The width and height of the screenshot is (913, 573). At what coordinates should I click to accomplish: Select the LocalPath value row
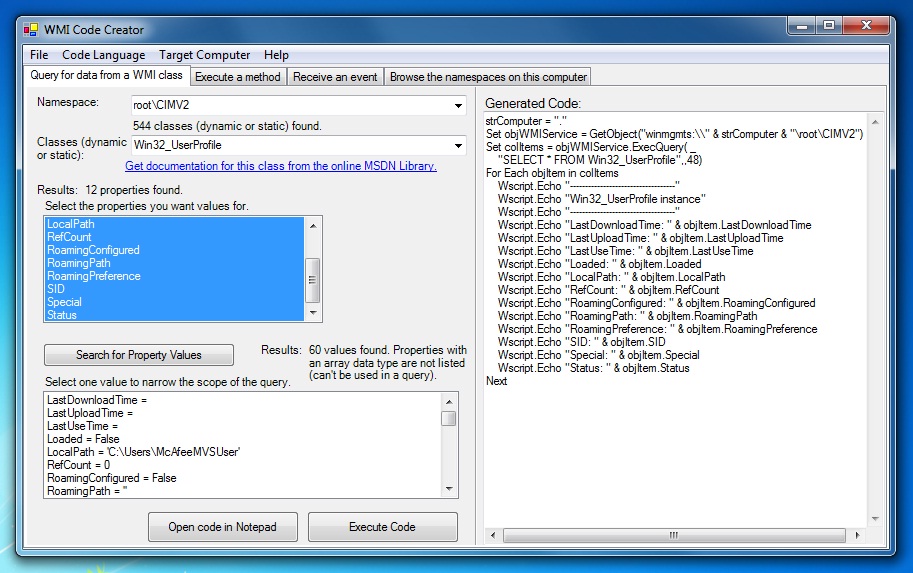pos(143,452)
